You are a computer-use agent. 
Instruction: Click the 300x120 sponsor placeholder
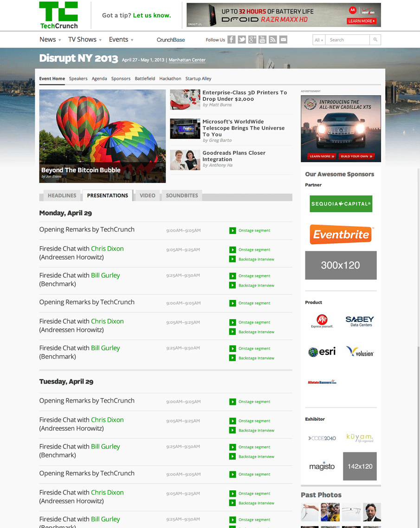pos(341,265)
